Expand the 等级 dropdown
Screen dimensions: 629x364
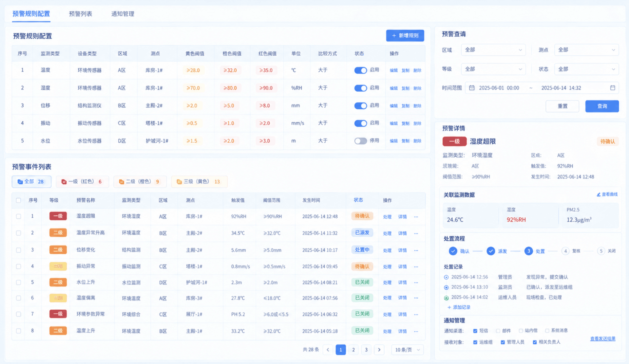pos(493,69)
